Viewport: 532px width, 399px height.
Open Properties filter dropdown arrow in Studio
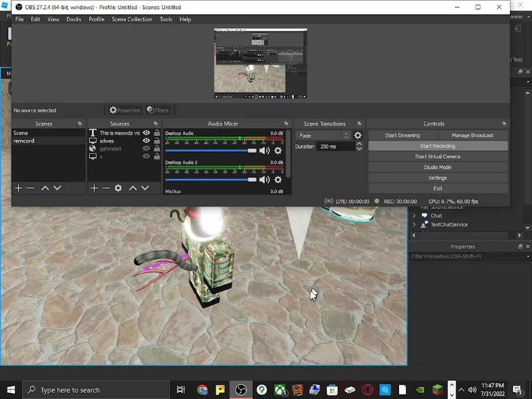[528, 257]
